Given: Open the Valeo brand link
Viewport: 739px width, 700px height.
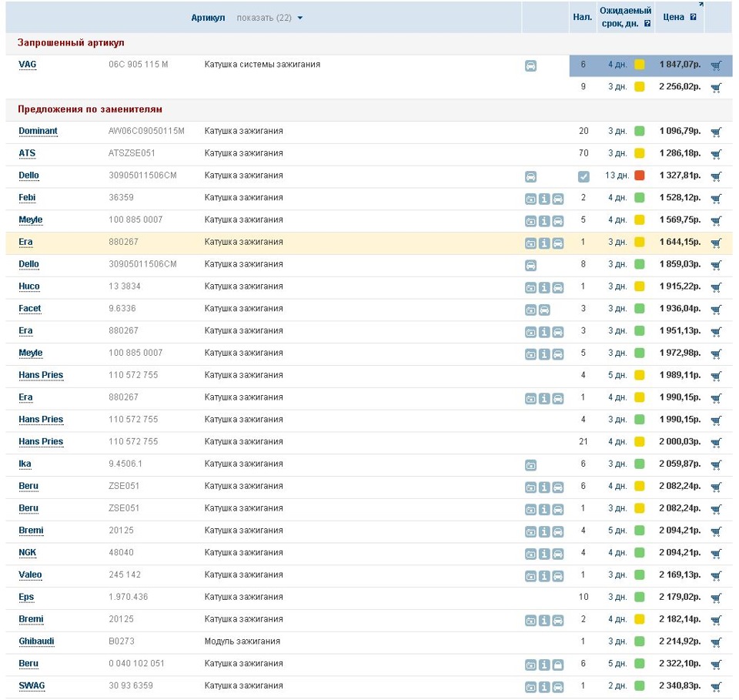Looking at the screenshot, I should click(30, 574).
